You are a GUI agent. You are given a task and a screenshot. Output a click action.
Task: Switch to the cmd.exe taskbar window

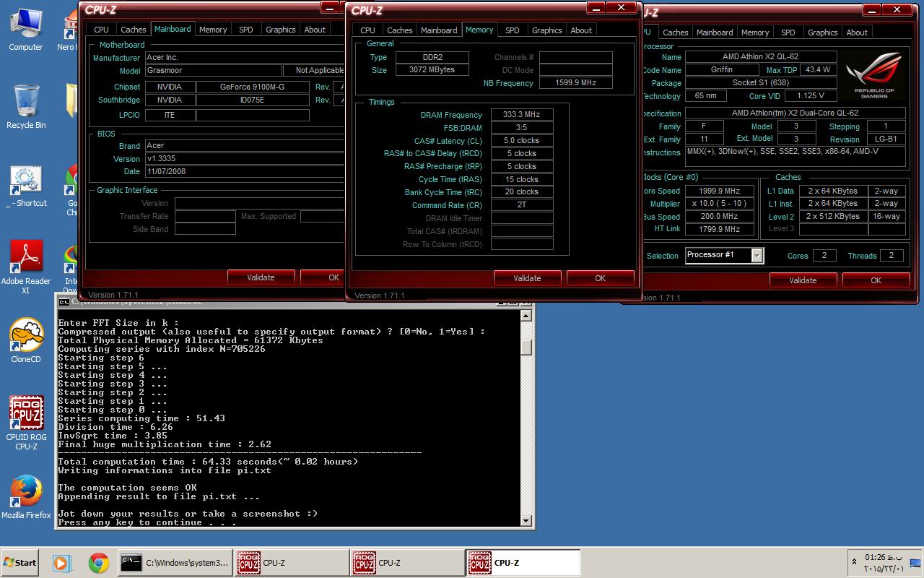point(175,563)
